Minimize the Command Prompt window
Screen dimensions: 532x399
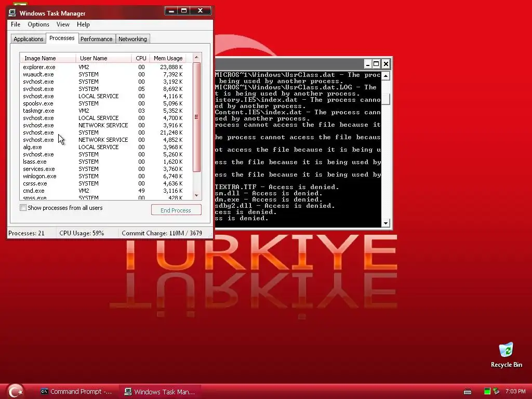tap(368, 64)
